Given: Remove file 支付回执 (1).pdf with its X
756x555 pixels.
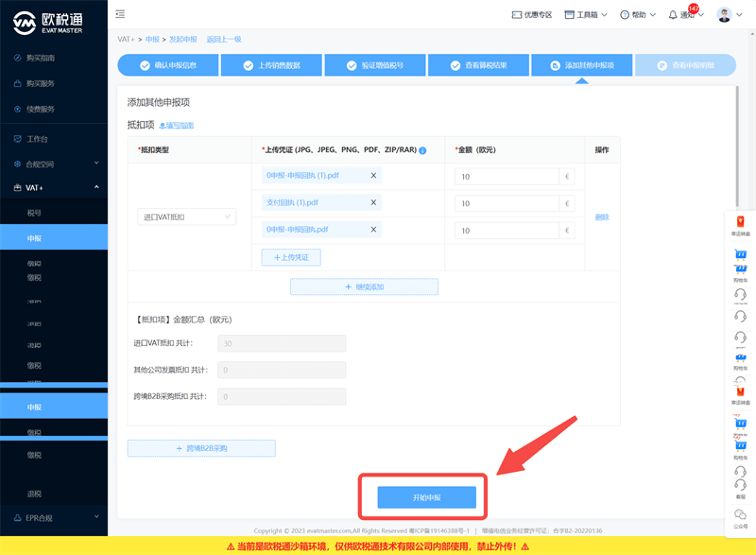Looking at the screenshot, I should click(373, 202).
